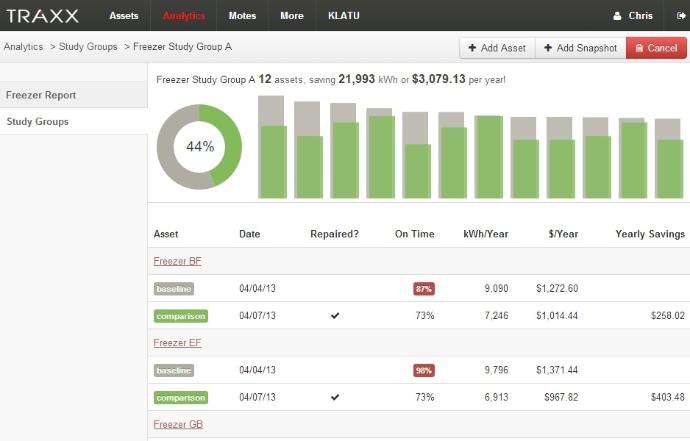This screenshot has width=690, height=441.
Task: Toggle the repaired checkmark for Freezer EF comparison
Action: (x=334, y=397)
